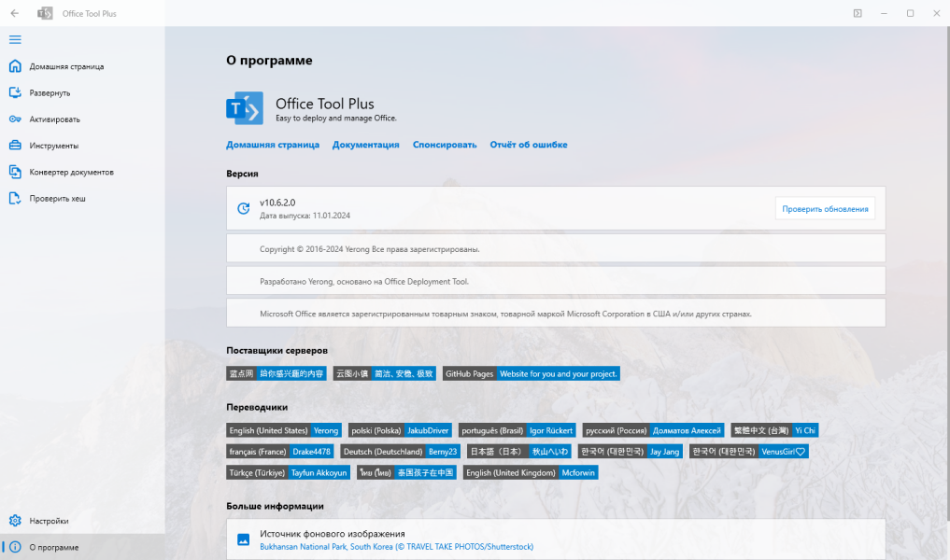Open Настройки in the sidebar

click(x=82, y=521)
